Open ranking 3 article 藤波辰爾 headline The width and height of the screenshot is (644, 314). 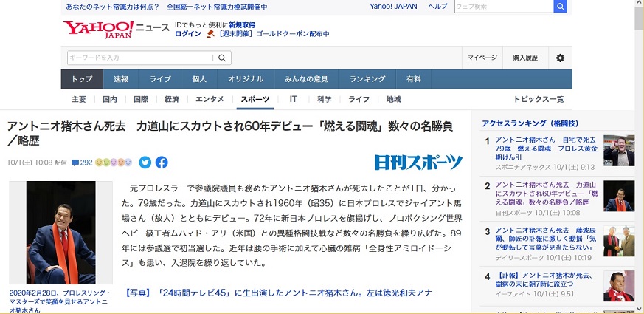[x=546, y=239]
